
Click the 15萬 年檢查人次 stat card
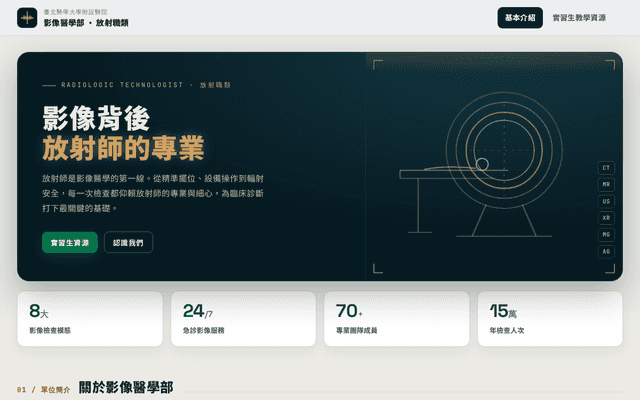pos(550,319)
